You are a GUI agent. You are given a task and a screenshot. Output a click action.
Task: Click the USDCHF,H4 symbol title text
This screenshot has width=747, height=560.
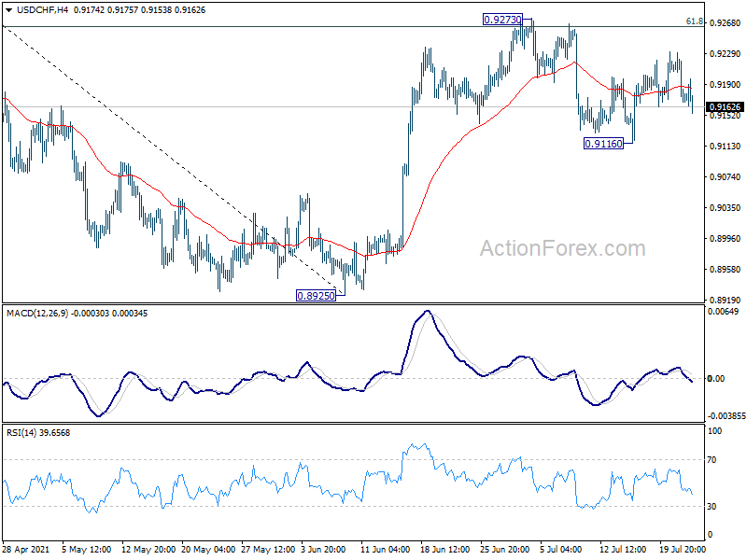pyautogui.click(x=42, y=10)
